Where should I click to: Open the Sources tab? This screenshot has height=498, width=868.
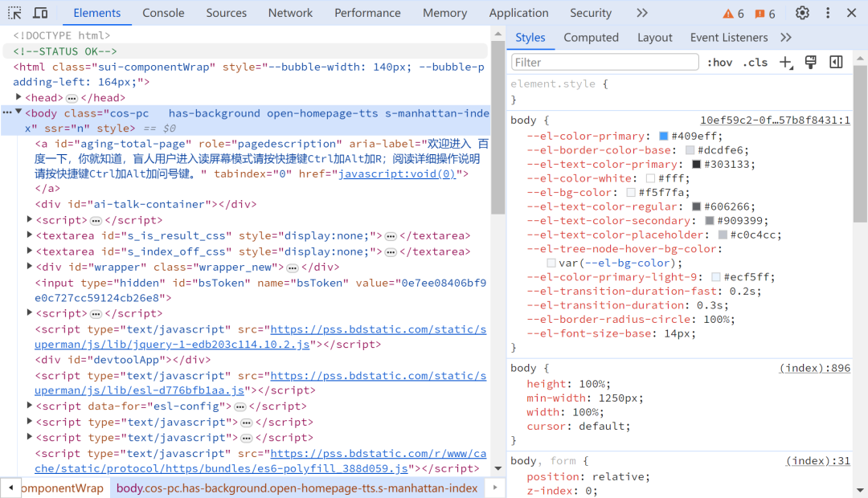(227, 13)
